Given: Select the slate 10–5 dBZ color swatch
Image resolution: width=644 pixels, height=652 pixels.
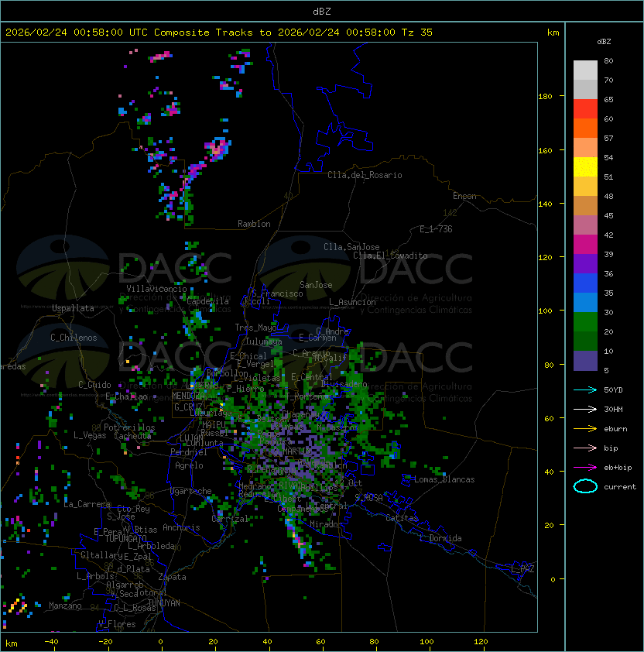Looking at the screenshot, I should click(x=585, y=361).
